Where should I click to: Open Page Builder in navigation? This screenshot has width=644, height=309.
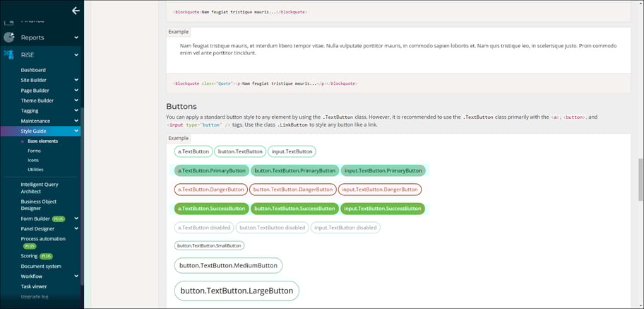[x=35, y=91]
